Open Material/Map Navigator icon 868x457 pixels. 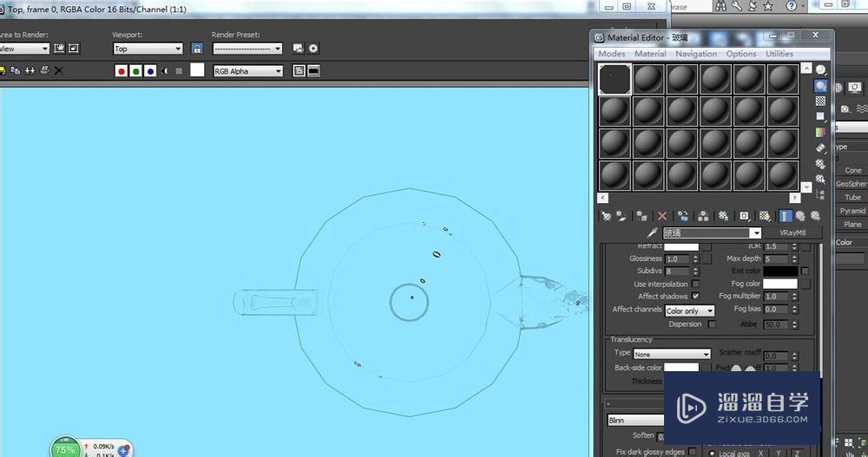tap(820, 195)
